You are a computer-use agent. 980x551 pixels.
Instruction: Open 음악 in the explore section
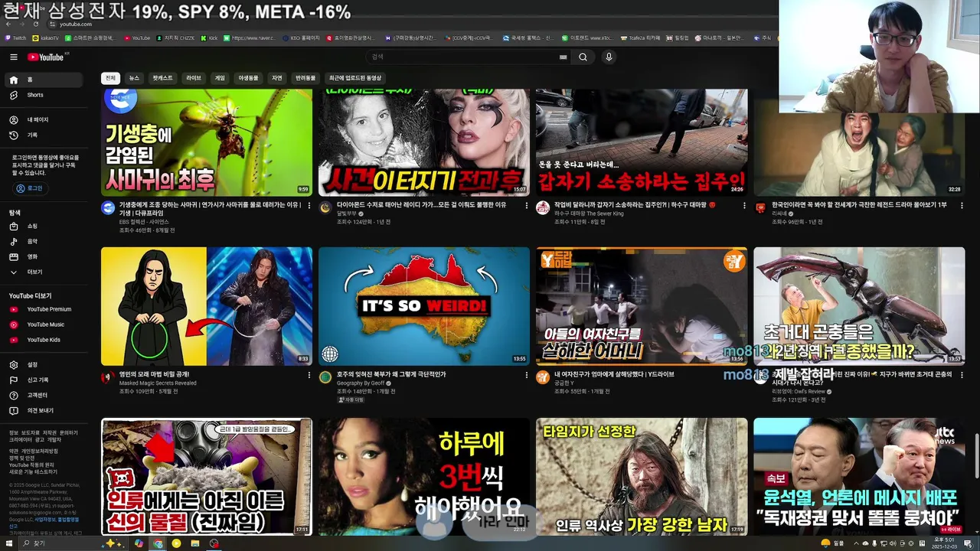click(x=44, y=242)
